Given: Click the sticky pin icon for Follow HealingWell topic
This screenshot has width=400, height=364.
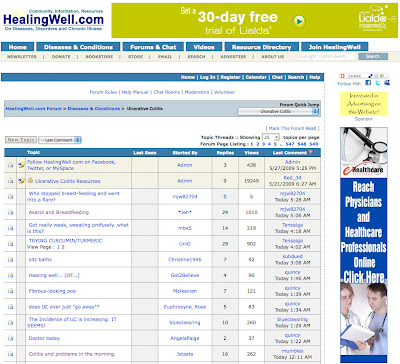Looking at the screenshot, I should click(21, 165).
